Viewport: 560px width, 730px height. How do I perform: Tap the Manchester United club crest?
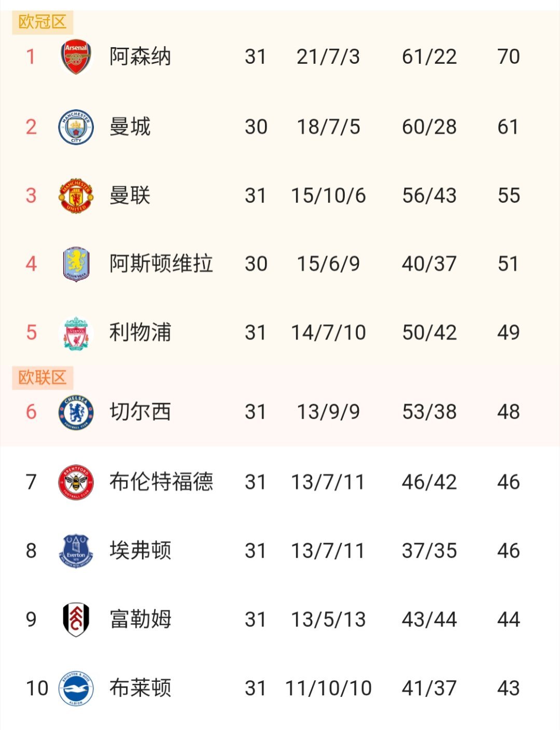point(76,196)
